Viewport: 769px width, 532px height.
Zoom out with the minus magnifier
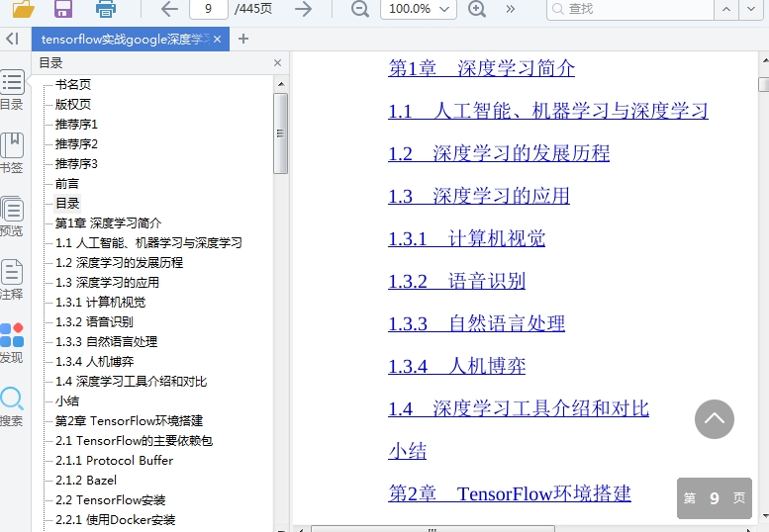point(360,9)
